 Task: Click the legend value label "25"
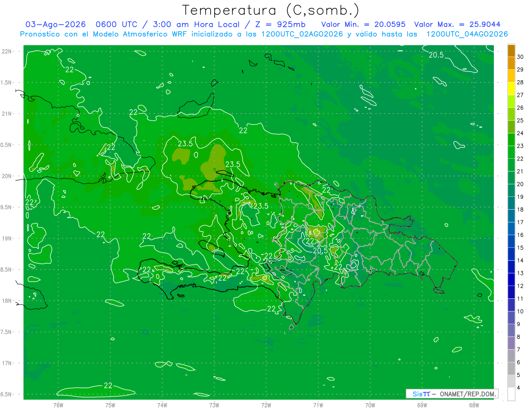[520, 120]
